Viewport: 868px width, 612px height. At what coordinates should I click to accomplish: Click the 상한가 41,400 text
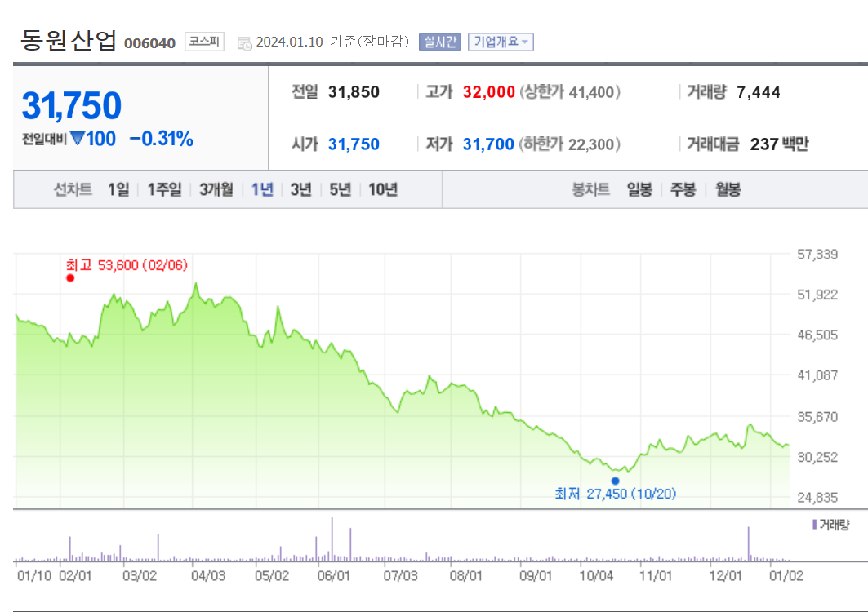570,92
